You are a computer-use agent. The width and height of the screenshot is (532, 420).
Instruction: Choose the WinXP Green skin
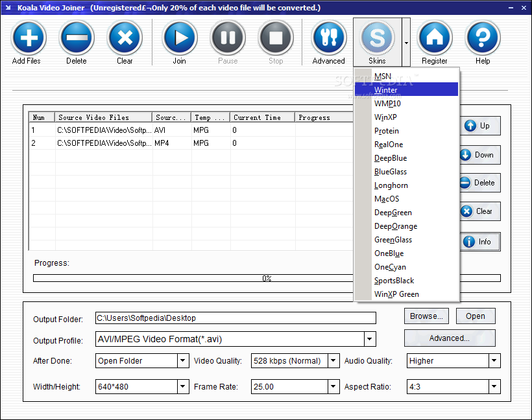point(406,294)
